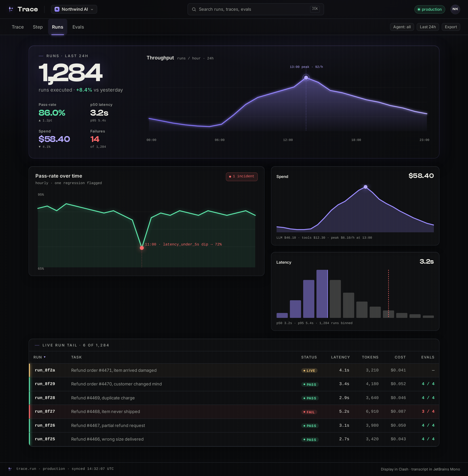Toggle the production environment pill
This screenshot has height=476, width=468.
coord(430,9)
